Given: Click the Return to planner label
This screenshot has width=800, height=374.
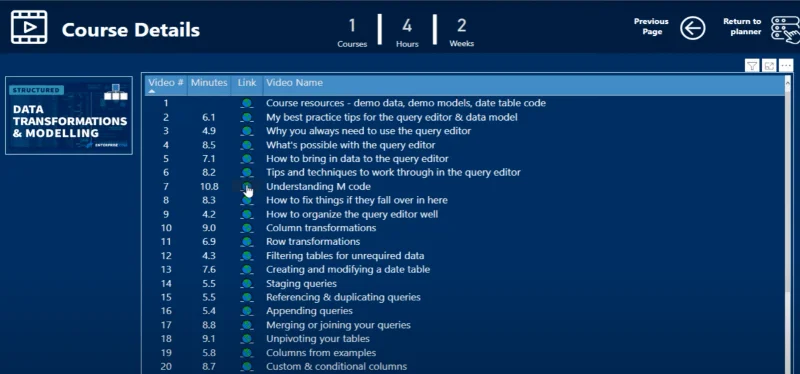Looking at the screenshot, I should pyautogui.click(x=742, y=27).
